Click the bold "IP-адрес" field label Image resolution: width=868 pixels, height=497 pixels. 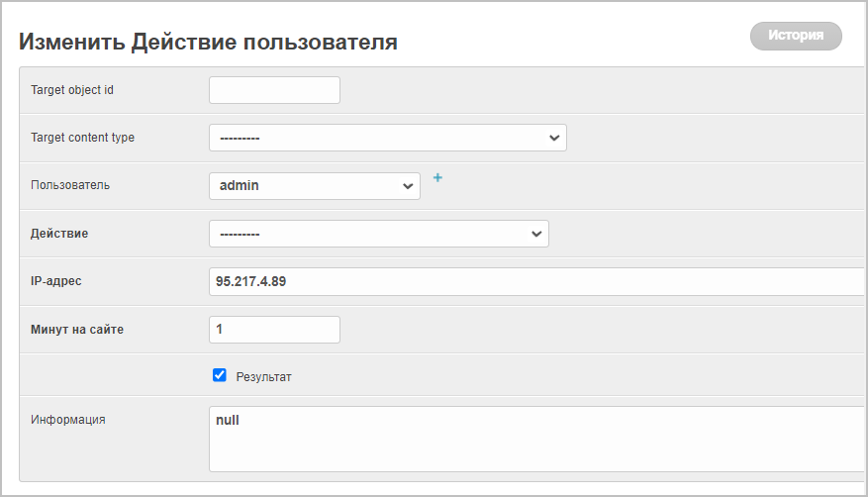(56, 281)
